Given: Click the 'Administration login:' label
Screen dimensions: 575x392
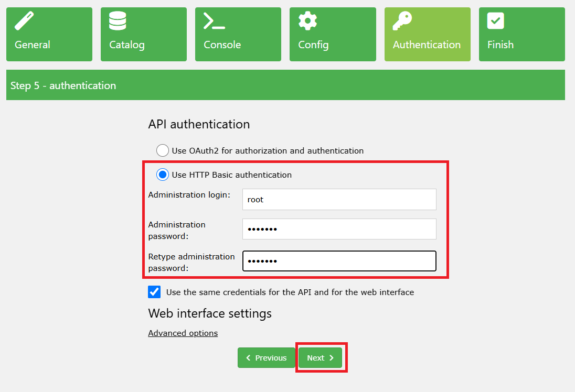Looking at the screenshot, I should point(189,195).
